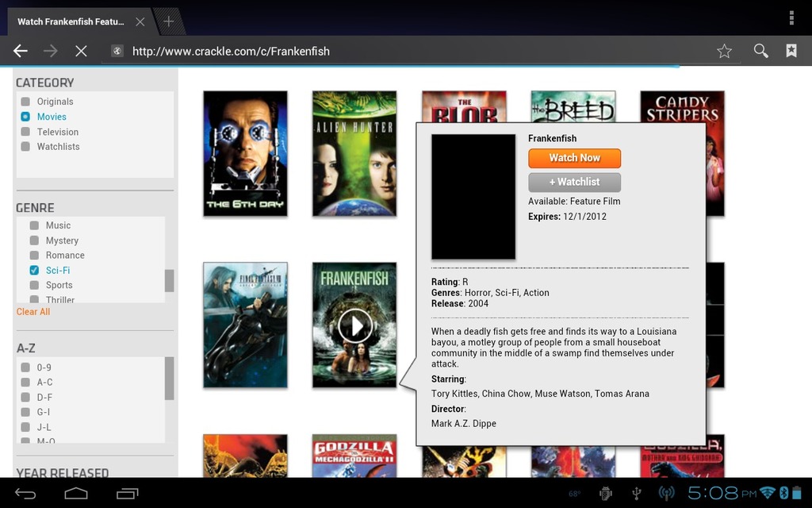The width and height of the screenshot is (812, 508).
Task: Open browser search magnifier icon
Action: [x=760, y=51]
